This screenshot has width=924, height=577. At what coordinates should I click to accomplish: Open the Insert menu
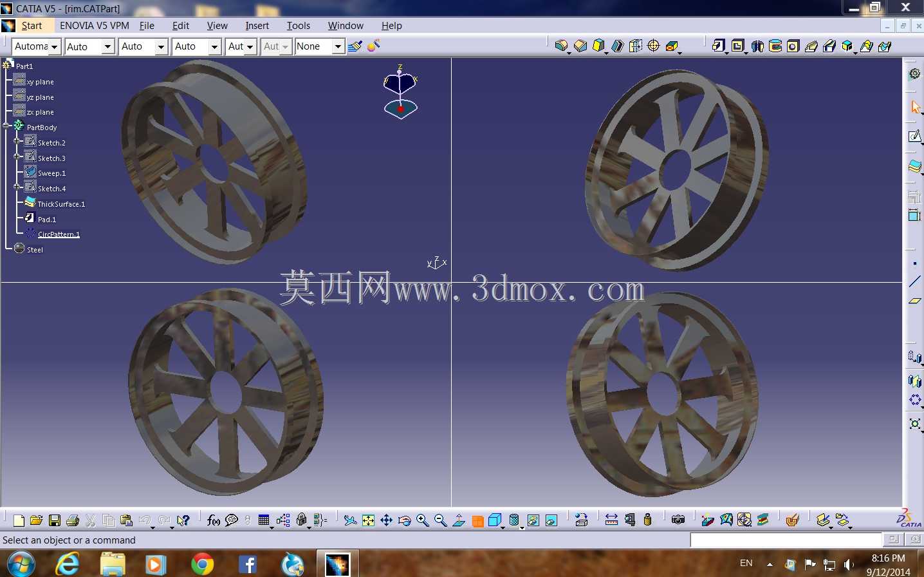(x=257, y=26)
